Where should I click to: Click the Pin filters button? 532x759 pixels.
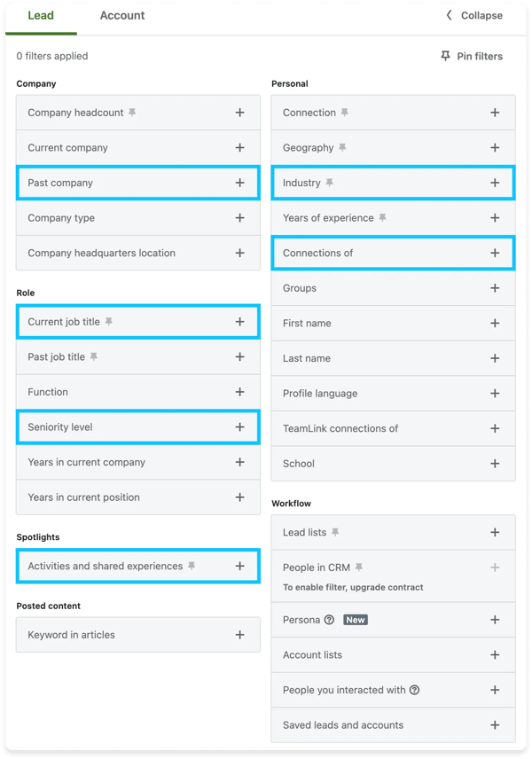pos(472,57)
